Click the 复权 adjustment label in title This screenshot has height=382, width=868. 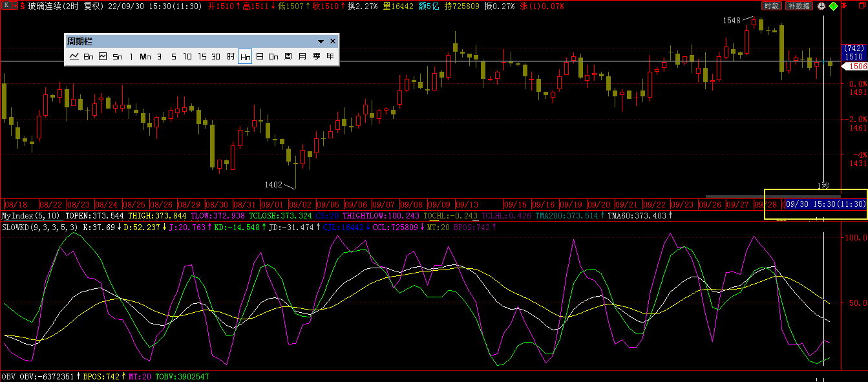coord(95,6)
